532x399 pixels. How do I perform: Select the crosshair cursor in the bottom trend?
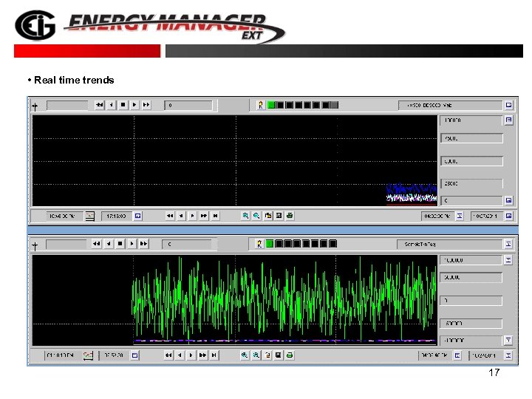[35, 246]
